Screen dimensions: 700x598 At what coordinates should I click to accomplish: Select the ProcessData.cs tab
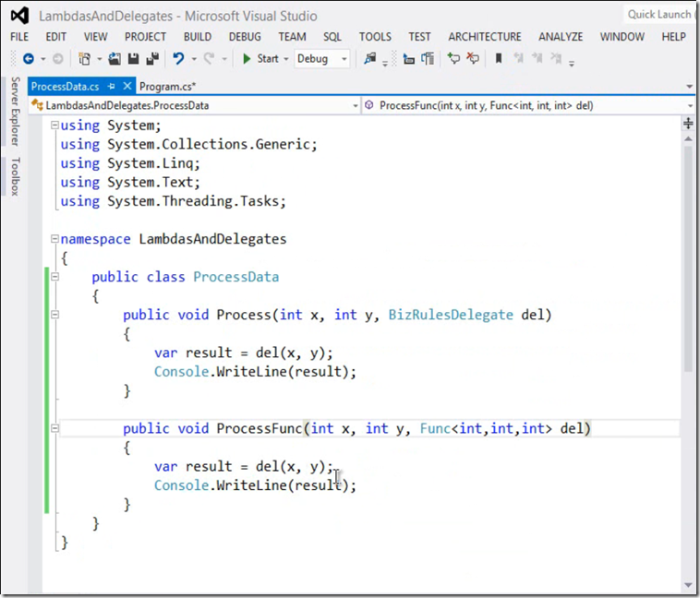[x=66, y=86]
